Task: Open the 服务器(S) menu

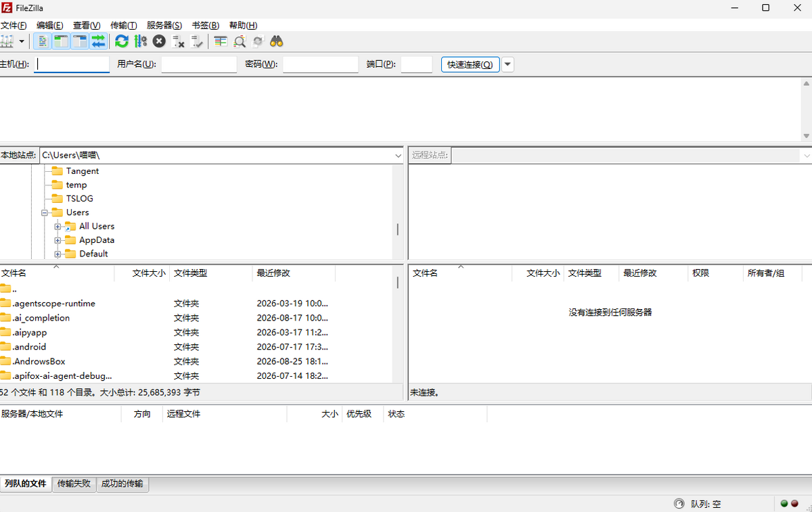Action: [164, 25]
